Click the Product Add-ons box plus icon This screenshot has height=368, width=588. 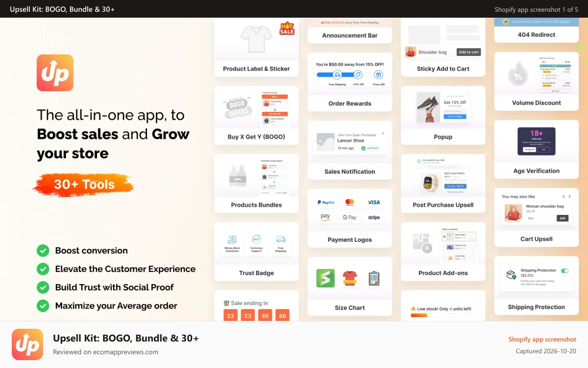pos(422,243)
